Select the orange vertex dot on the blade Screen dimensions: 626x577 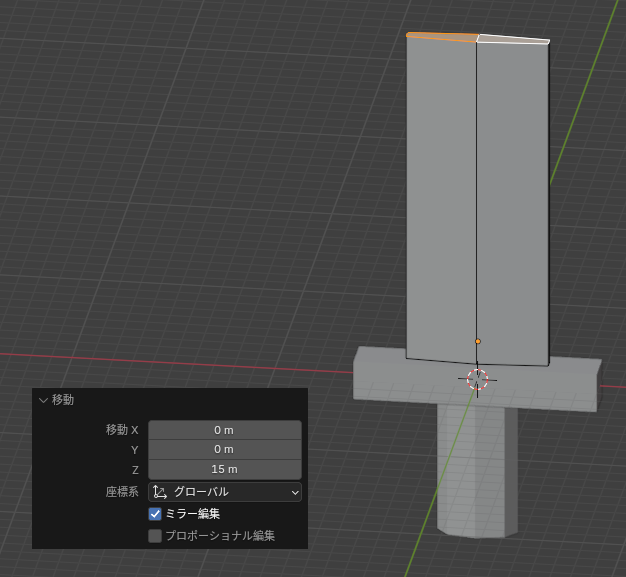(478, 342)
